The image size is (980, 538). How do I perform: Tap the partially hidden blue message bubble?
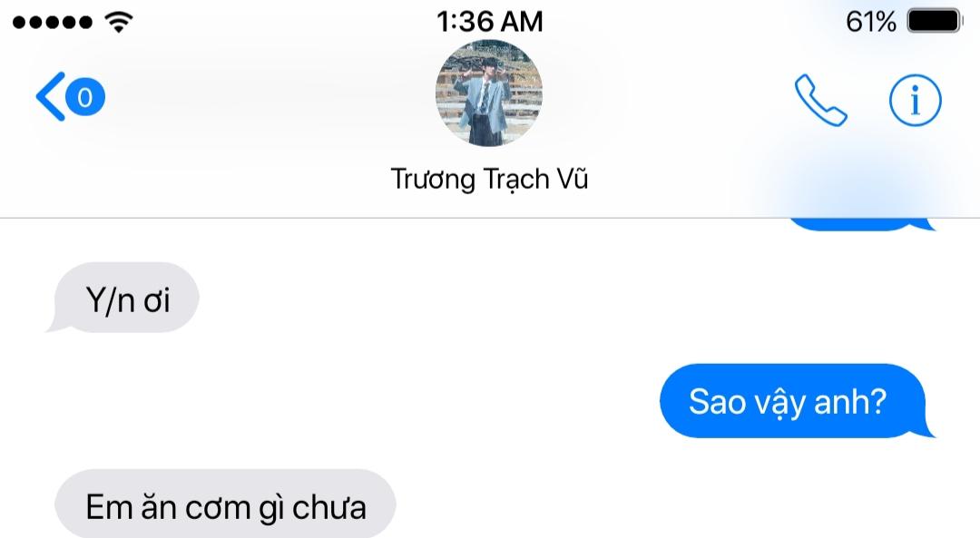(860, 224)
